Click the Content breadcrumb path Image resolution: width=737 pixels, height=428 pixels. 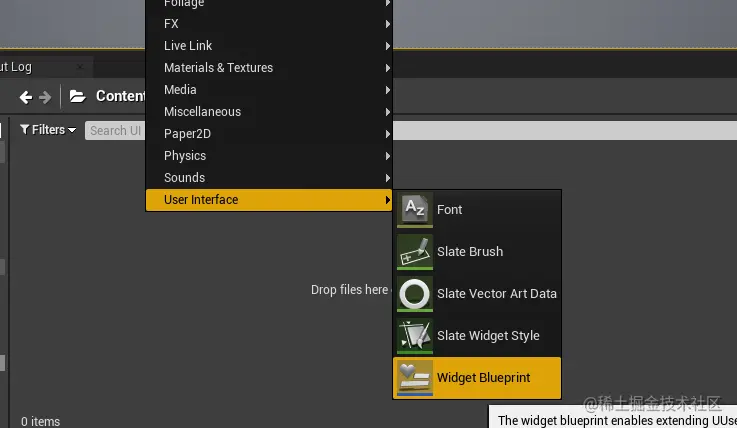(121, 96)
